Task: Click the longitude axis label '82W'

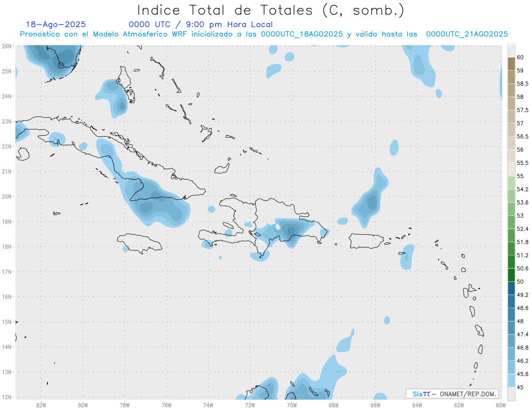Action: tap(41, 405)
